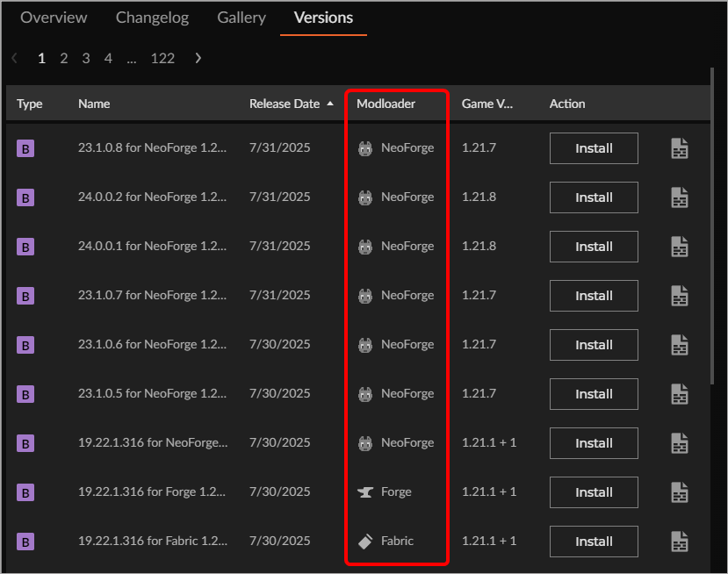
Task: Click Beta badge on 19.22.1.316 for Forge row
Action: 25,493
